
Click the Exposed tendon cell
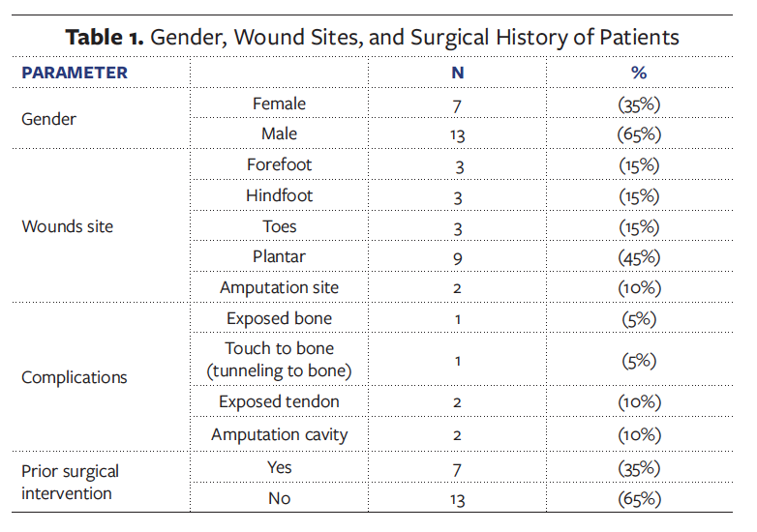(x=279, y=401)
